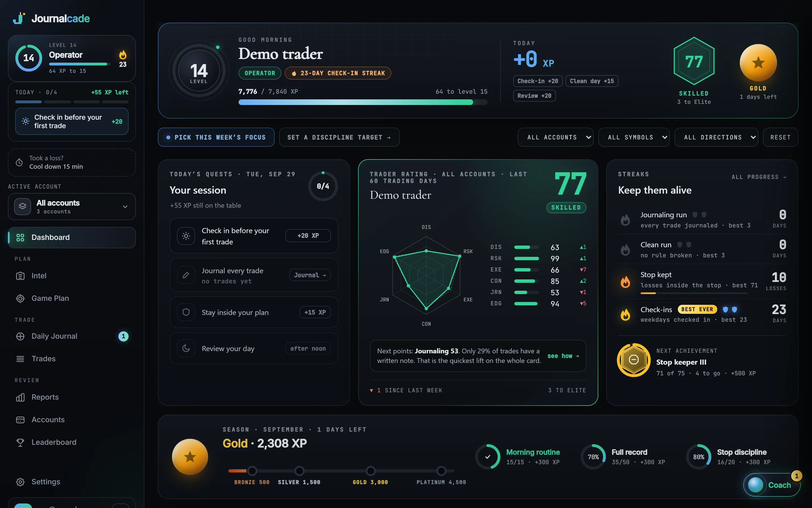
Task: Open Dashboard in the sidebar
Action: click(72, 238)
